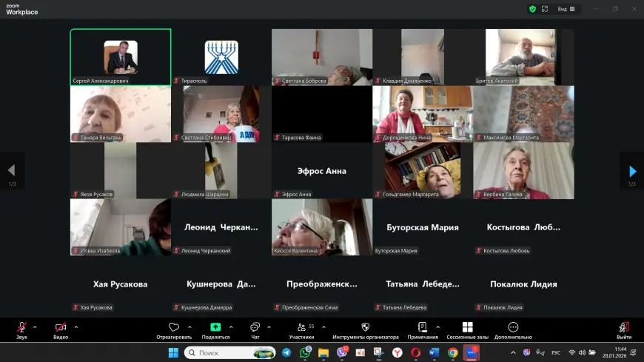This screenshot has width=644, height=362.
Task: Open the Примечания notes icon
Action: click(x=423, y=327)
